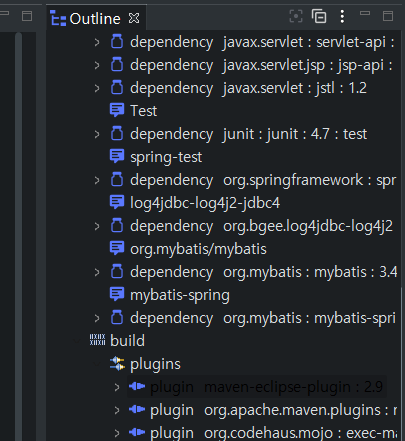Expand the org.codehaus.mojo plugin node
This screenshot has height=441, width=405.
[117, 433]
